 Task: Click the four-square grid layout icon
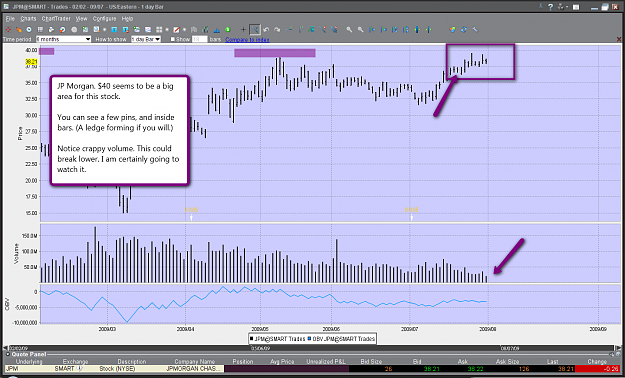pos(159,30)
